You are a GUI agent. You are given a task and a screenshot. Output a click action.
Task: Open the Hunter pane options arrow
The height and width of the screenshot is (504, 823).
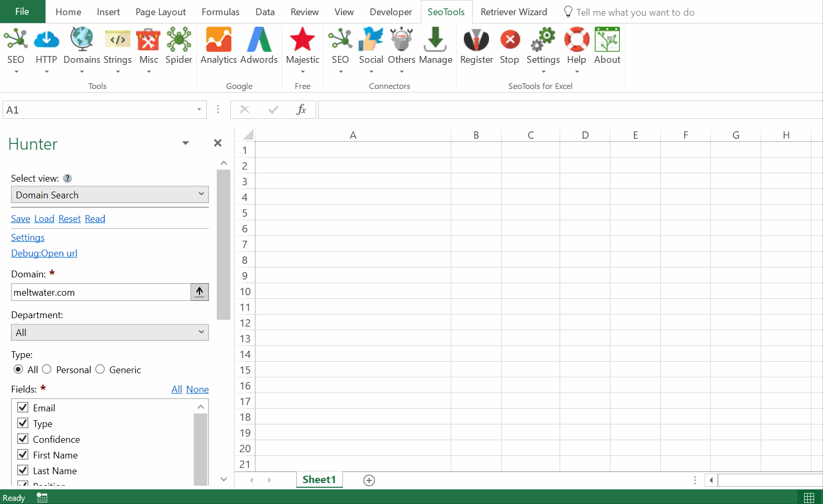click(185, 143)
